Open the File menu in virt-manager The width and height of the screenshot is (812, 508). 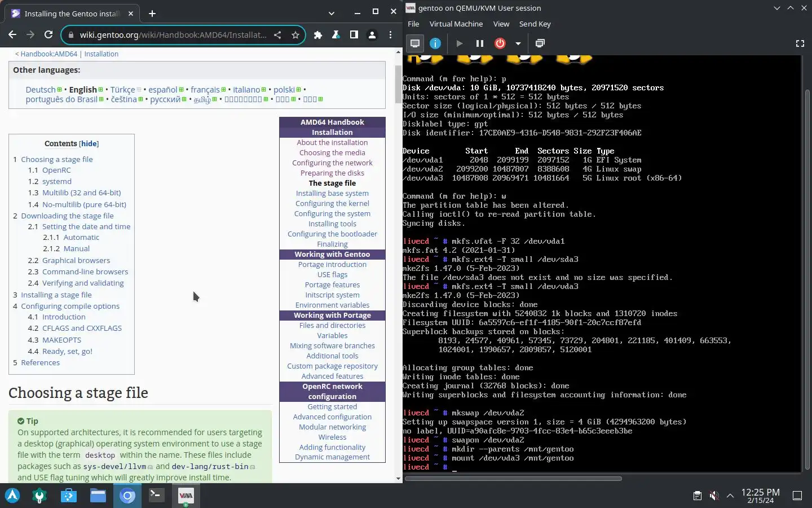(413, 24)
